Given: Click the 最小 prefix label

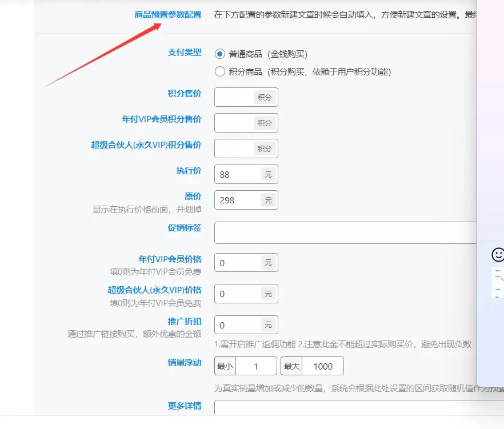Looking at the screenshot, I should tap(225, 366).
